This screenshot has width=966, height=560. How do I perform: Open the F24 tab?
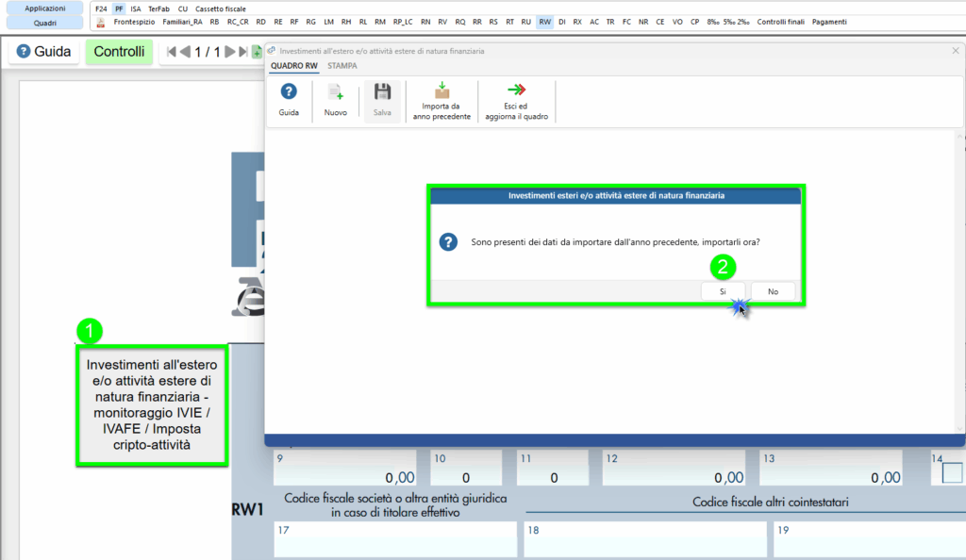101,8
